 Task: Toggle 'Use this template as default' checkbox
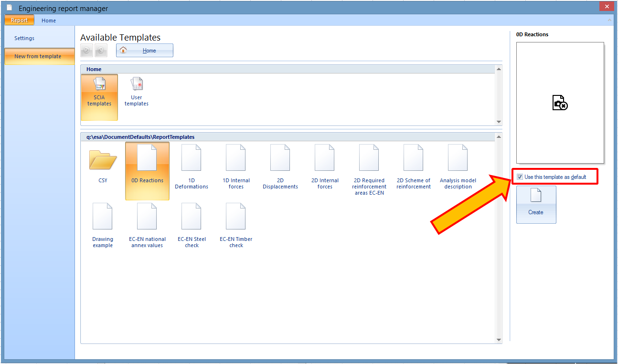pyautogui.click(x=520, y=177)
